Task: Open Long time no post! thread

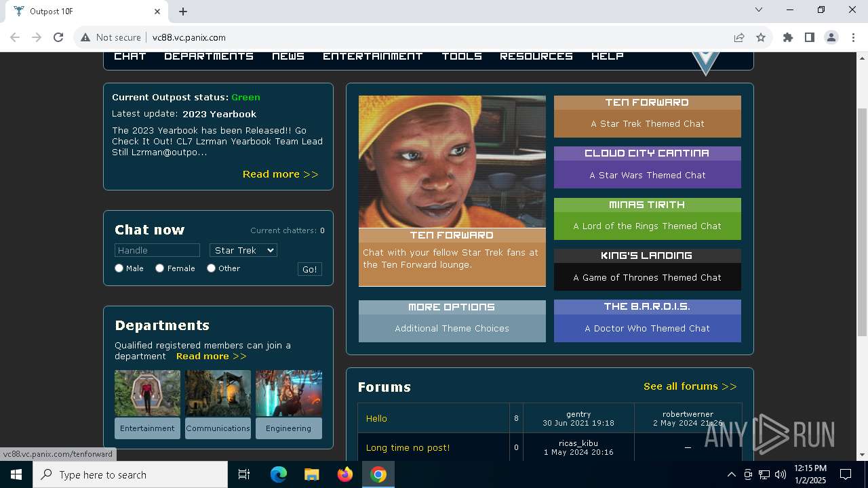Action: coord(408,448)
